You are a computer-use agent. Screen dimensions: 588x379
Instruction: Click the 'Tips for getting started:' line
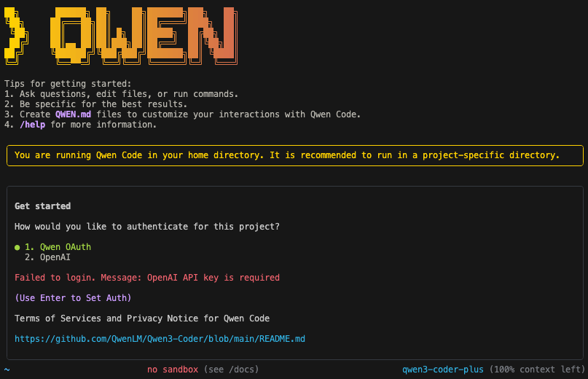[x=68, y=84]
